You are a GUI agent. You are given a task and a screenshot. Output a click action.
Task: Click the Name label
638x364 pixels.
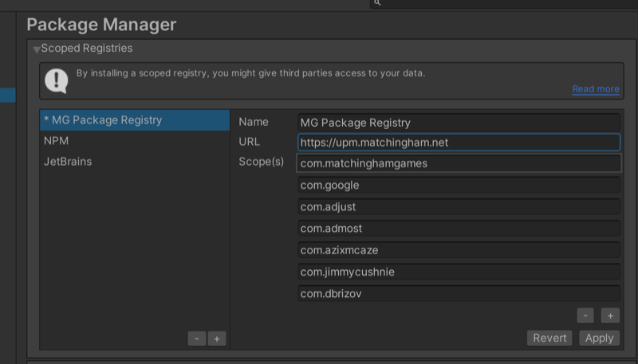[x=254, y=122]
